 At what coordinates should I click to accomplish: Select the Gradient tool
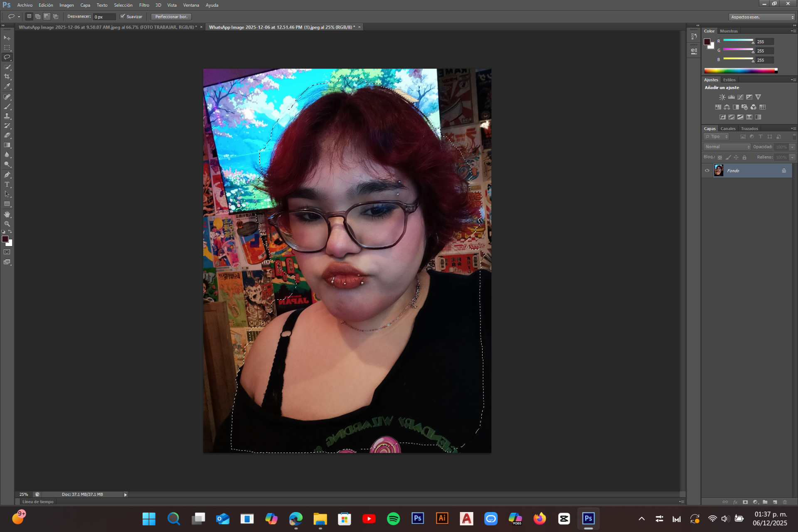(7, 145)
